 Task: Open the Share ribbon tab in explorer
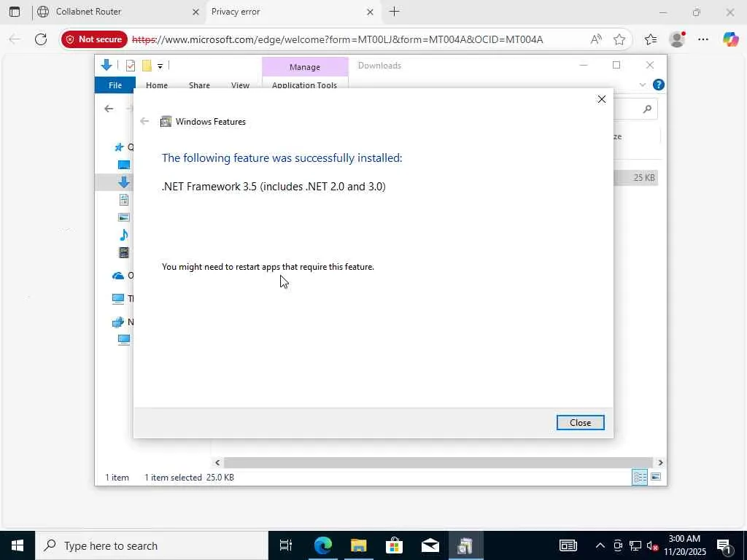[x=199, y=85]
